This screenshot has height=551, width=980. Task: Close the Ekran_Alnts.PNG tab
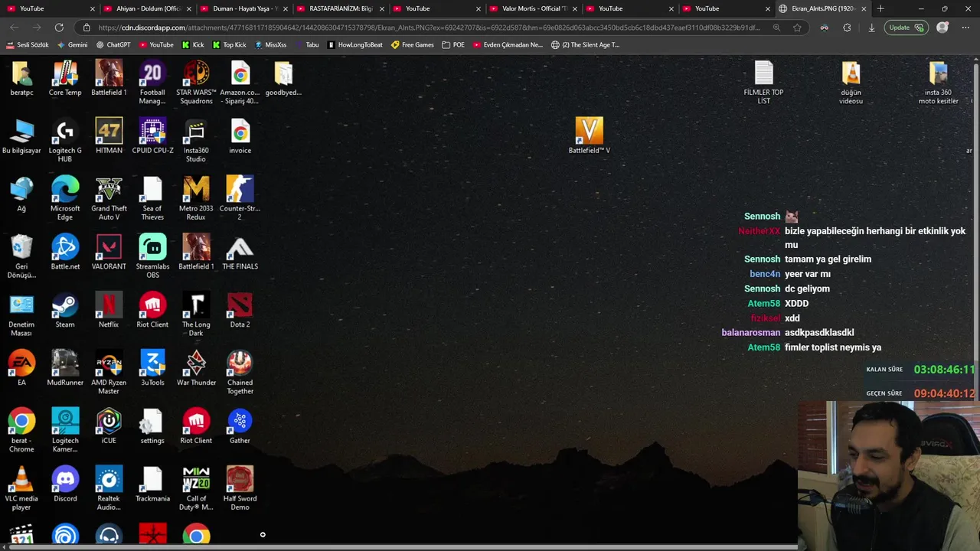pos(864,8)
